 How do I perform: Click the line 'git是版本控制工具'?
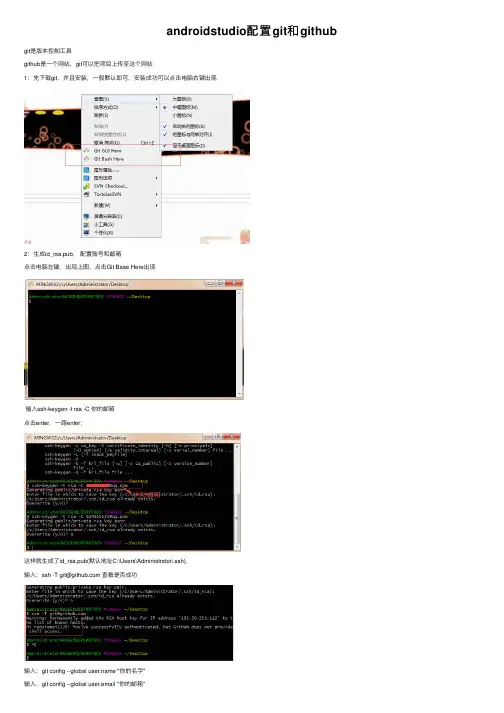tap(48, 50)
